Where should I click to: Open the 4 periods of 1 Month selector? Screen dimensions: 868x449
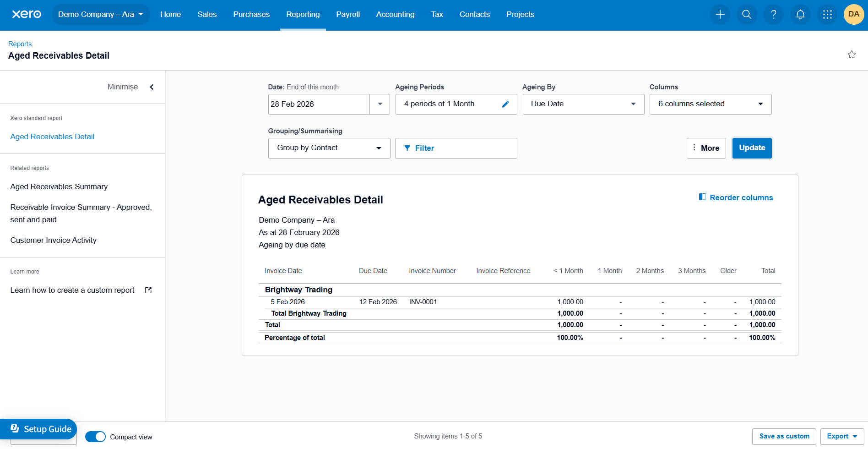456,104
